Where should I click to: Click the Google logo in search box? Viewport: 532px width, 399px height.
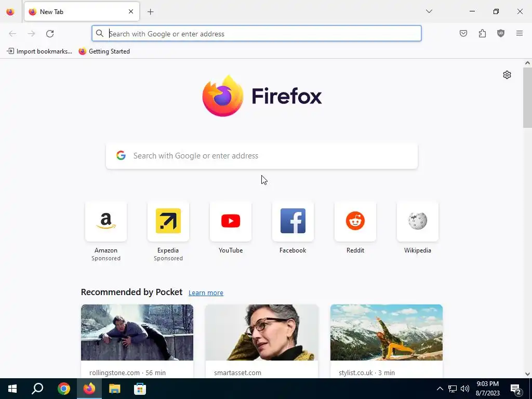click(121, 156)
